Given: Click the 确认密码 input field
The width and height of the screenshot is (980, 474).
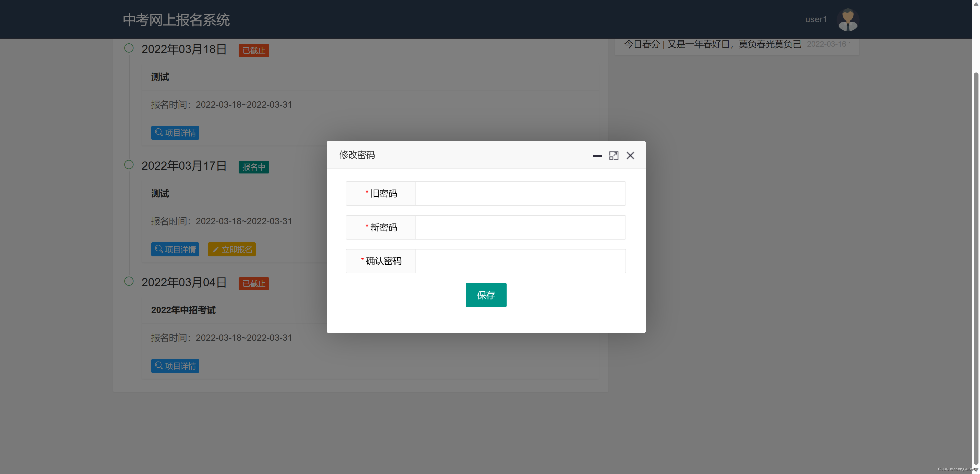Looking at the screenshot, I should click(520, 261).
